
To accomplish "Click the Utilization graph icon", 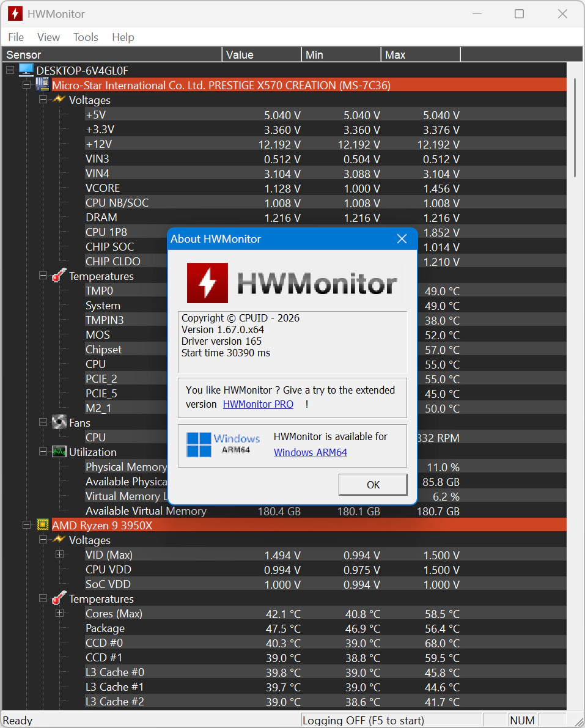I will point(59,451).
